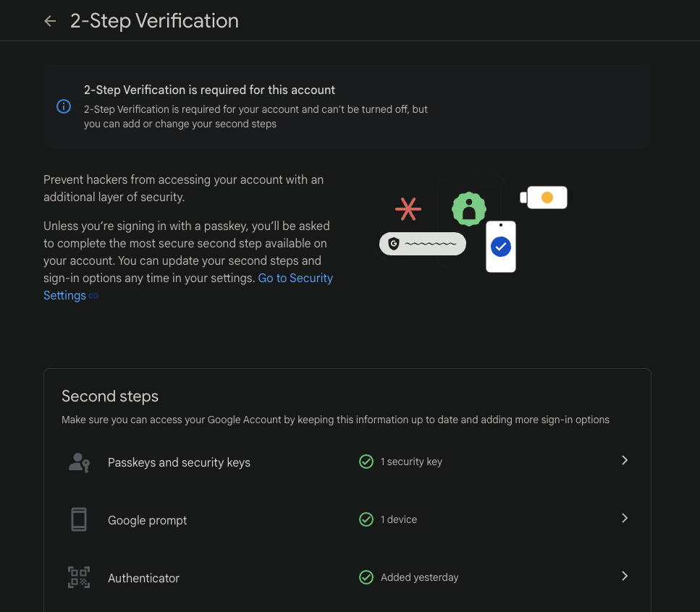Open Passkeys and security keys row
700x612 pixels.
[347, 462]
